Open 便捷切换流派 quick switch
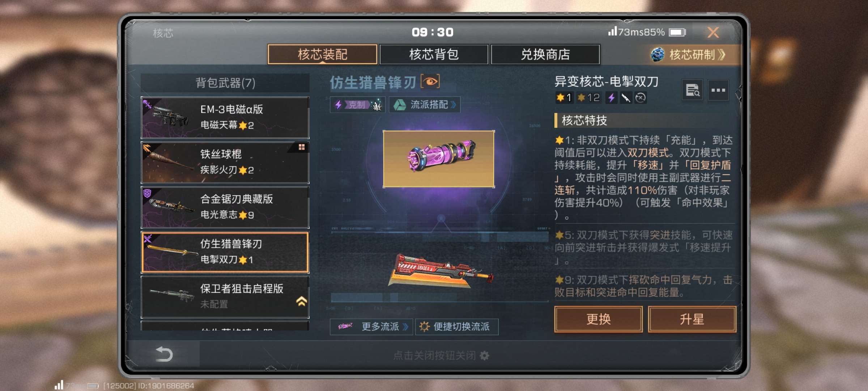The image size is (868, 391). pos(456,327)
